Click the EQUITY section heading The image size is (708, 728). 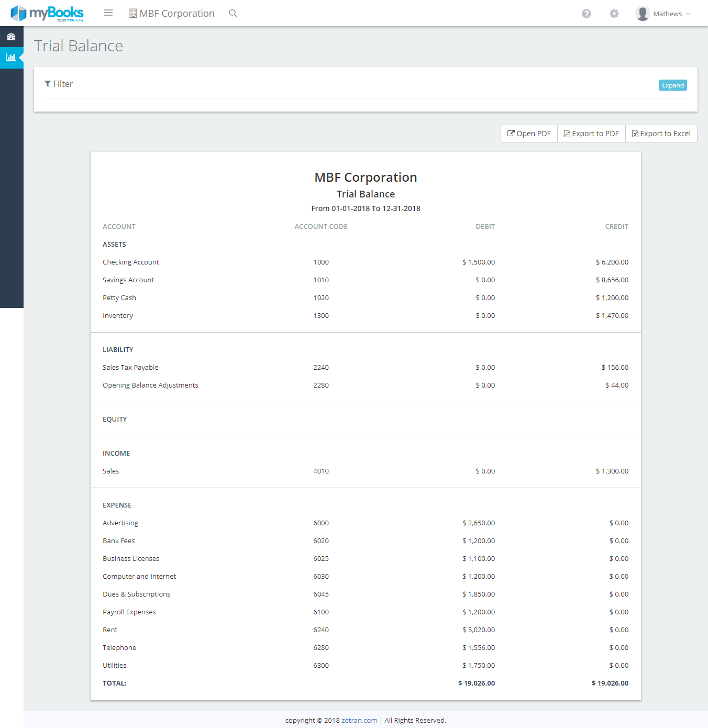[x=115, y=420]
